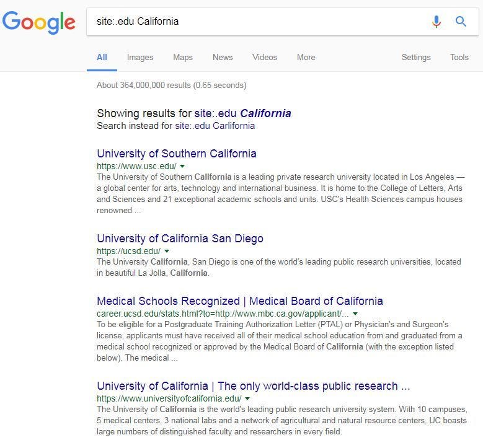This screenshot has height=448, width=483.
Task: Open Medical Schools Recognized result link
Action: coord(240,301)
